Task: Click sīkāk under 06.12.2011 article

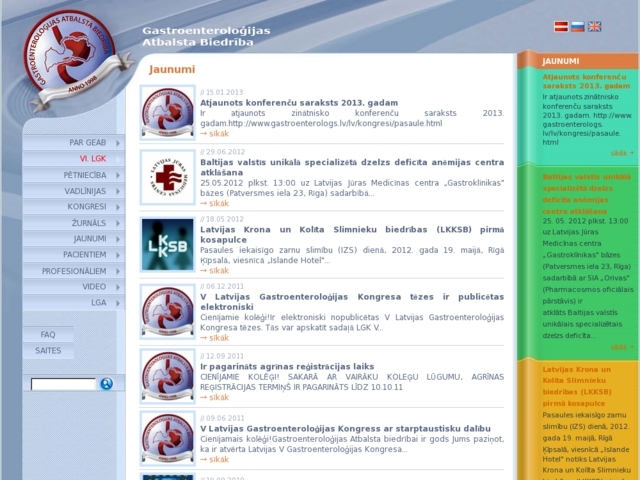Action: (215, 338)
